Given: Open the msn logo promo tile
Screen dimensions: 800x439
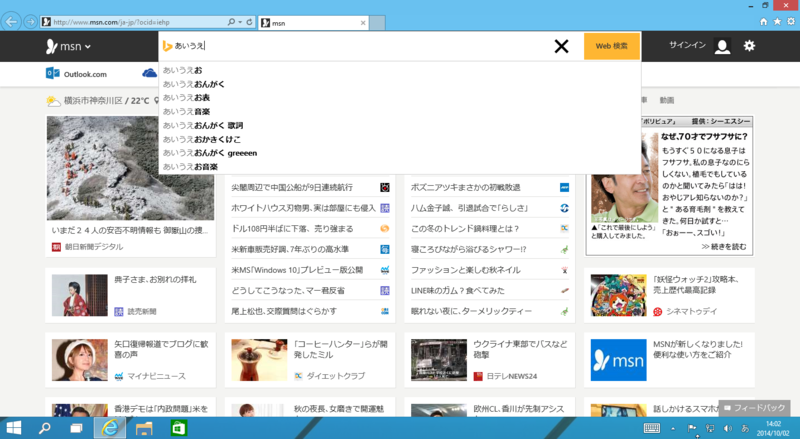Looking at the screenshot, I should click(618, 360).
